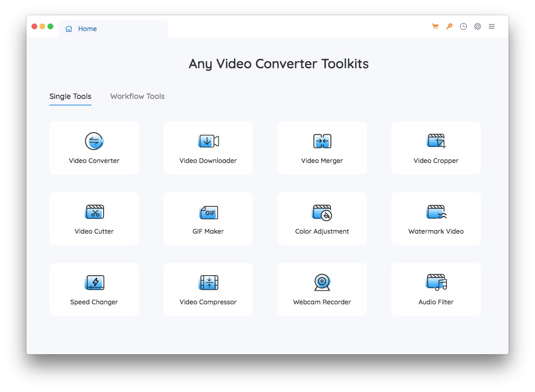Click the green maximize window button
The image size is (535, 392).
pos(50,26)
